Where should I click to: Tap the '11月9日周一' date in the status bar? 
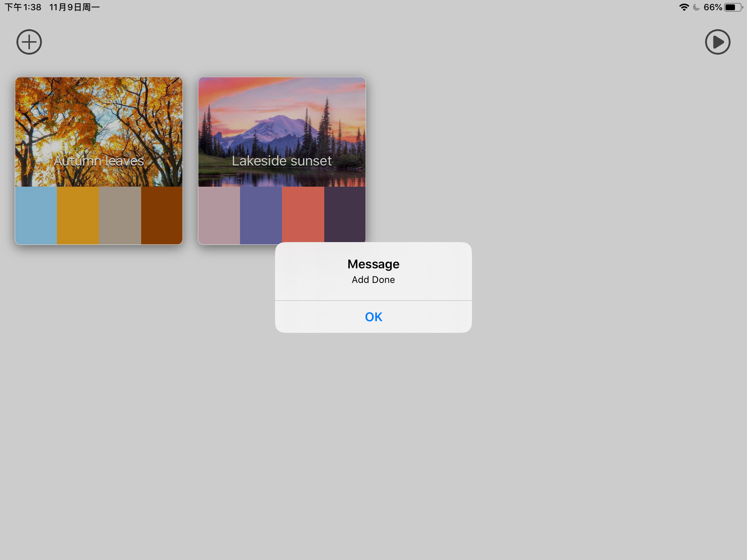(74, 7)
